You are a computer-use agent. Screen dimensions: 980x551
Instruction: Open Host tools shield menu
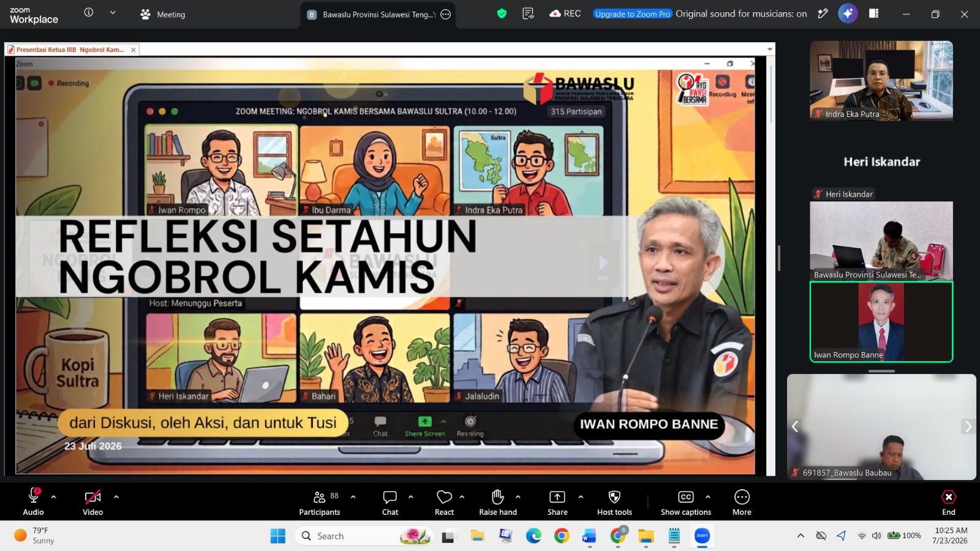click(x=614, y=502)
